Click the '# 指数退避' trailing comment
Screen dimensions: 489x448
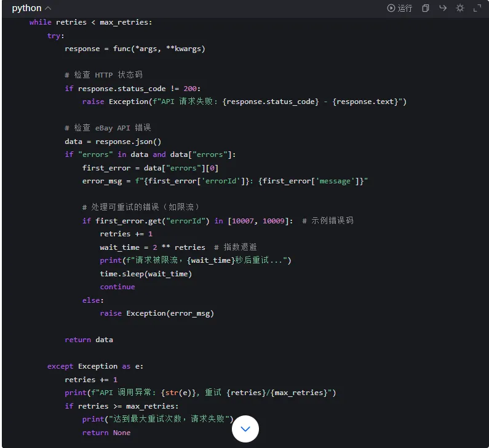click(x=236, y=247)
